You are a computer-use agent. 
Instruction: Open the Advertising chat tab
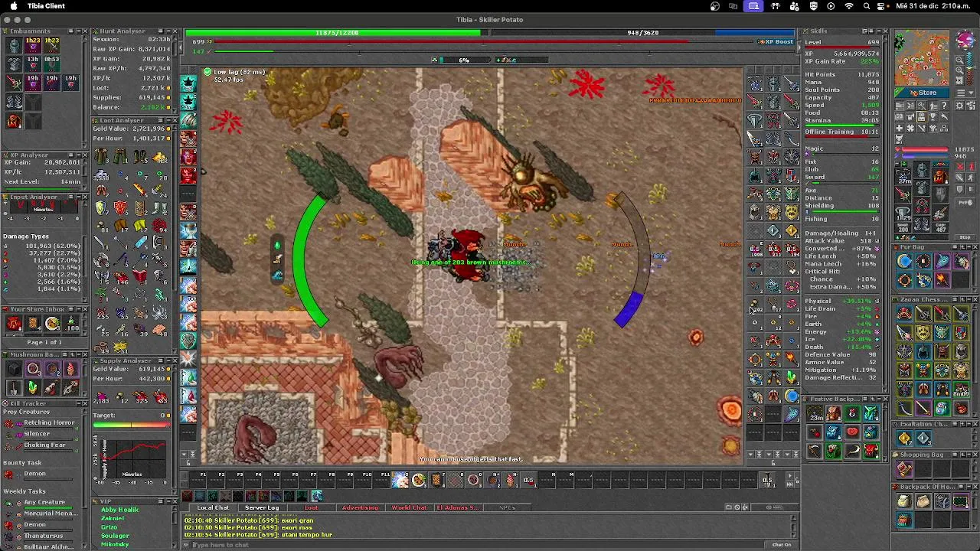point(360,507)
